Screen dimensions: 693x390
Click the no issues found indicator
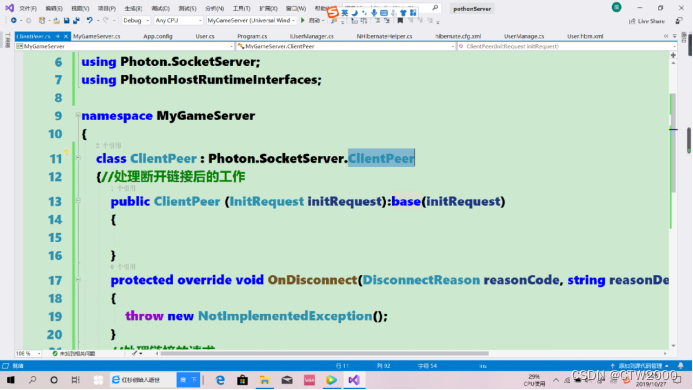(73, 353)
